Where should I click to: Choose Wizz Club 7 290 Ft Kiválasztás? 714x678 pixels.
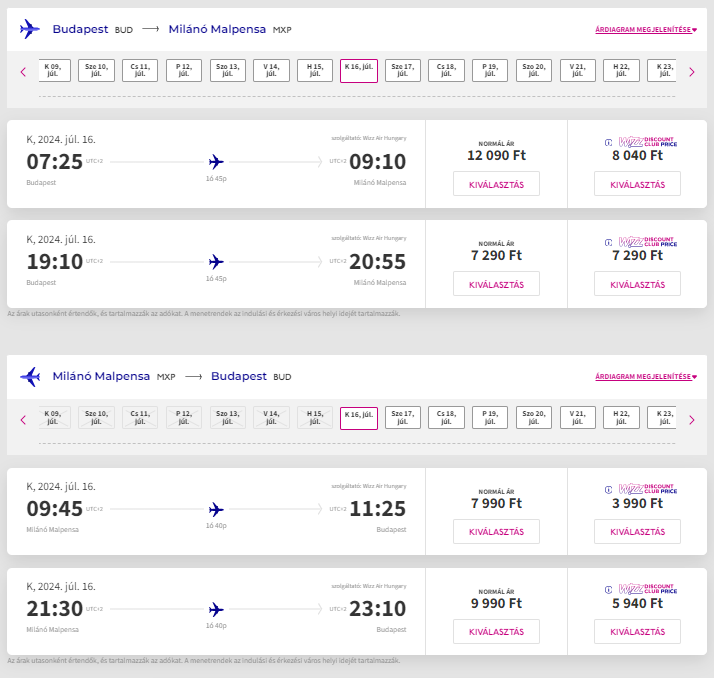[637, 284]
